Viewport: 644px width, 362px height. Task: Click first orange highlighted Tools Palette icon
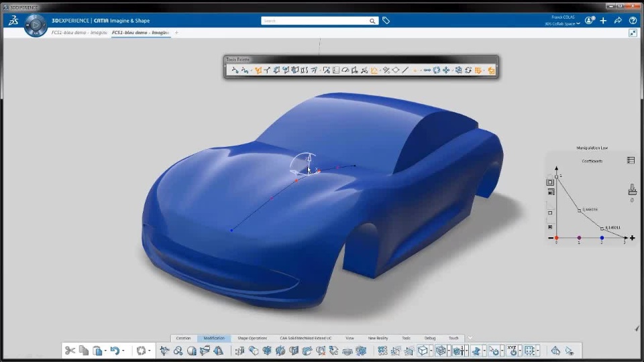pos(258,70)
